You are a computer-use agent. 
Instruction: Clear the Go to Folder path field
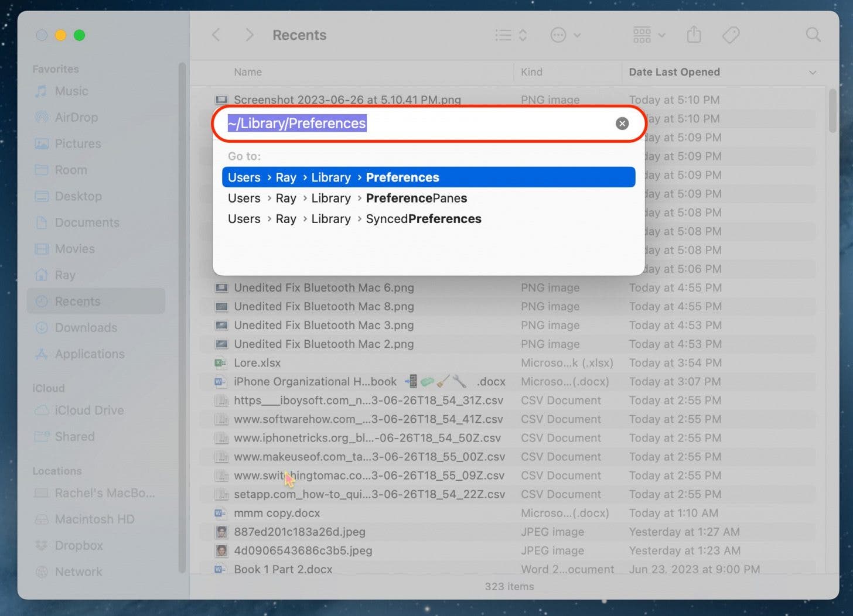(622, 124)
